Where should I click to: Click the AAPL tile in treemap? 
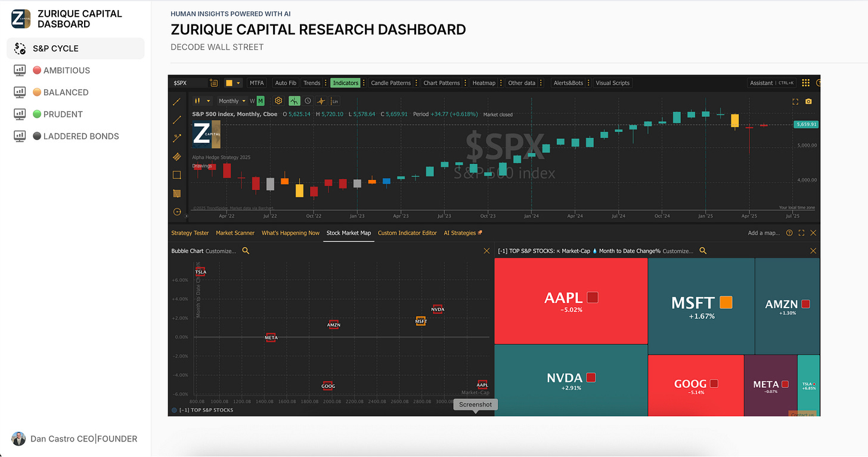[571, 301]
